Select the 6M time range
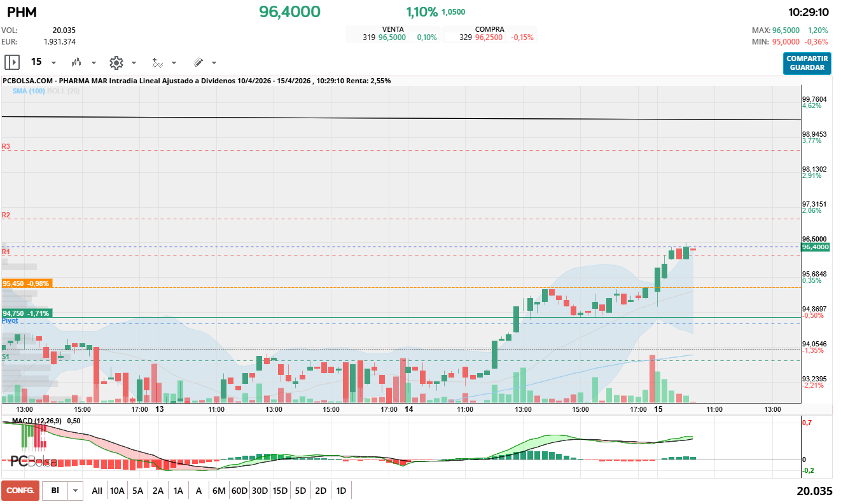Screen dimensions: 841x504 click(x=219, y=491)
